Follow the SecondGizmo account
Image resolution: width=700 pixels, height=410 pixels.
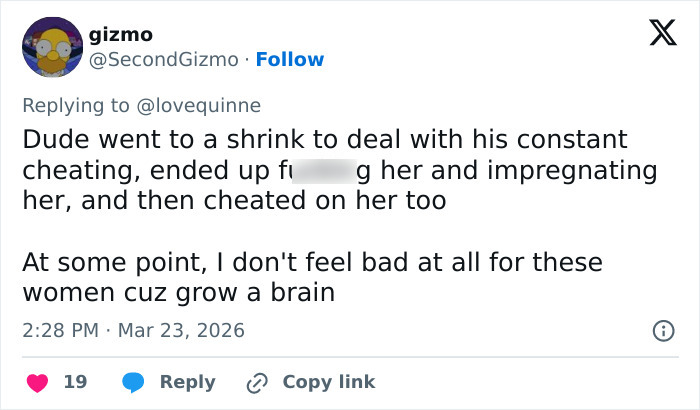290,59
